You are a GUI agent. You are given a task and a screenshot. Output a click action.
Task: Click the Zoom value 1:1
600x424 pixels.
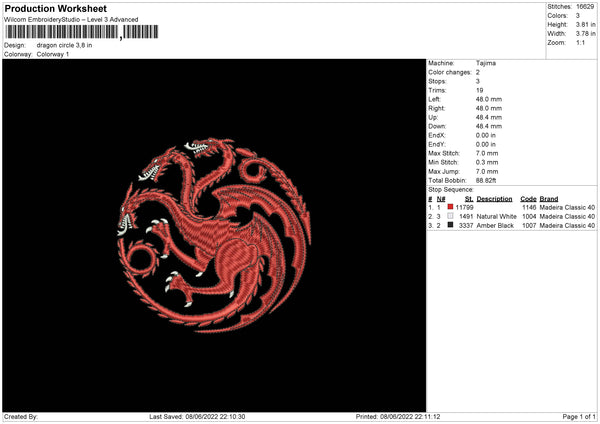580,42
